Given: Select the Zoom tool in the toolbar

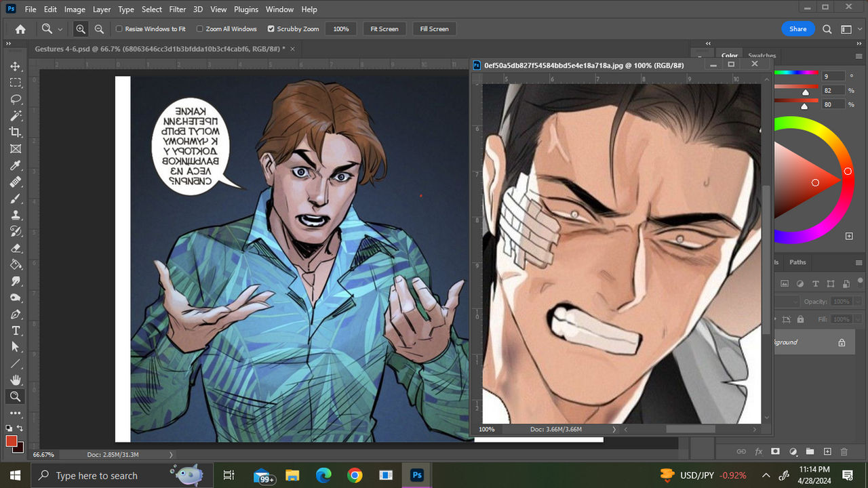Looking at the screenshot, I should pyautogui.click(x=16, y=396).
